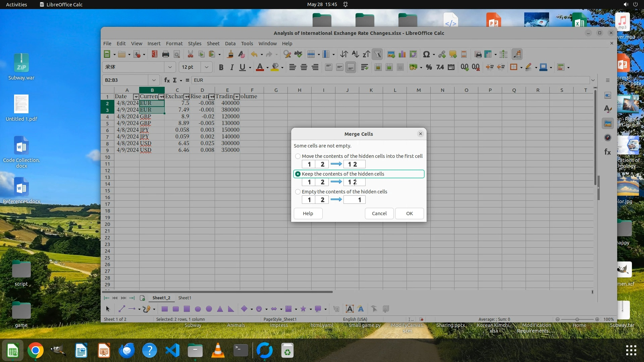Click the Wrap Text icon
The width and height of the screenshot is (644, 362).
(364, 67)
